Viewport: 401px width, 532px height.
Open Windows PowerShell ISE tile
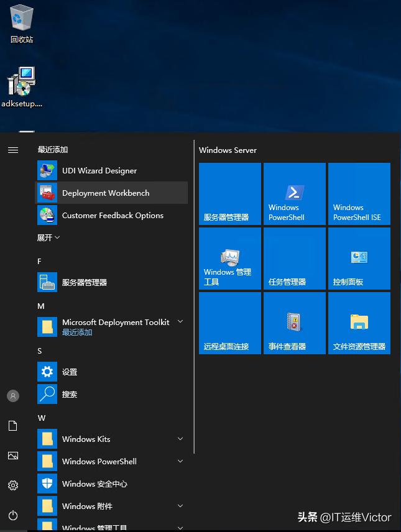click(359, 194)
